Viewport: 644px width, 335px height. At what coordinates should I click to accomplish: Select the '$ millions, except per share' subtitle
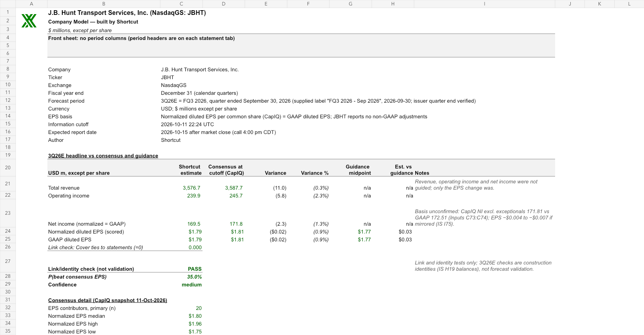[x=80, y=31]
